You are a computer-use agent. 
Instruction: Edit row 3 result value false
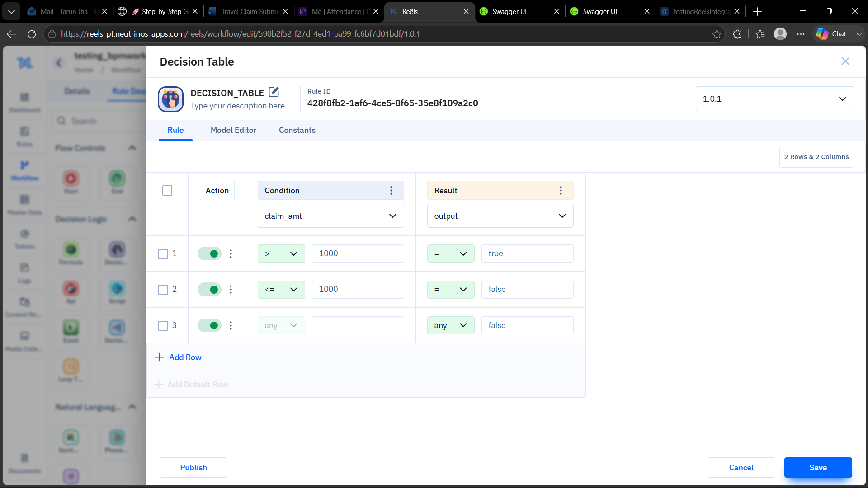(x=527, y=325)
